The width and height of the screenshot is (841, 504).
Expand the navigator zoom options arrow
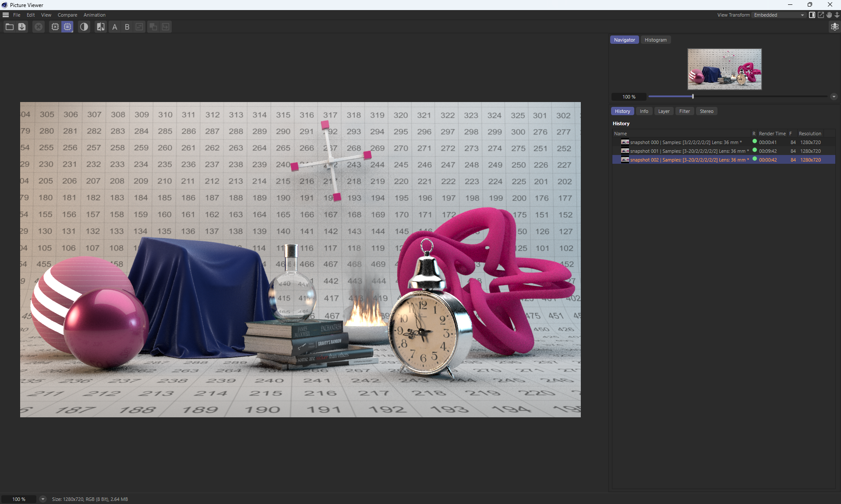pyautogui.click(x=834, y=97)
